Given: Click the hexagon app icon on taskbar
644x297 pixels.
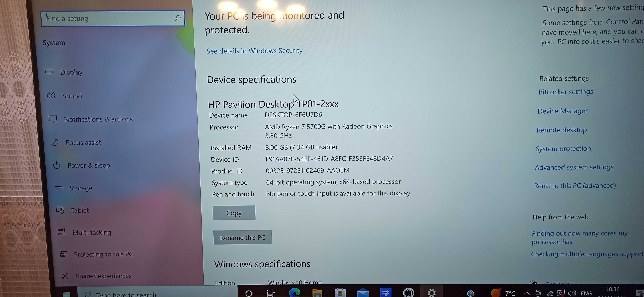Looking at the screenshot, I should 408,293.
